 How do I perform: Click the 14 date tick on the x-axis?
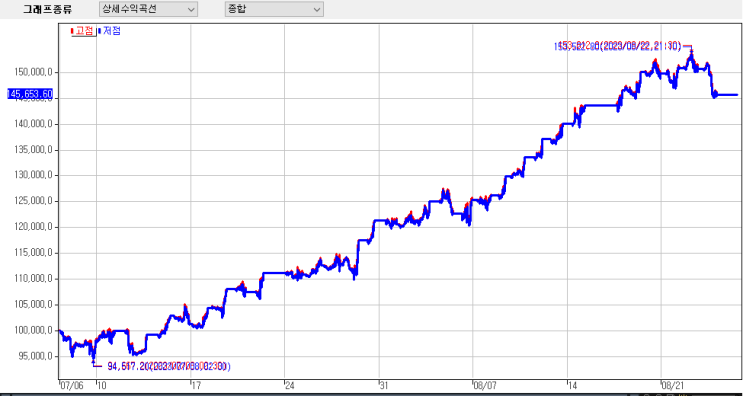point(573,386)
